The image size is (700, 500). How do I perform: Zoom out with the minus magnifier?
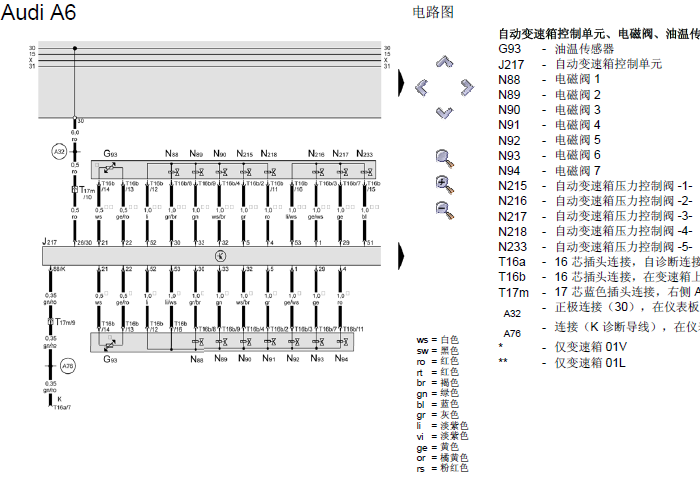coord(445,210)
